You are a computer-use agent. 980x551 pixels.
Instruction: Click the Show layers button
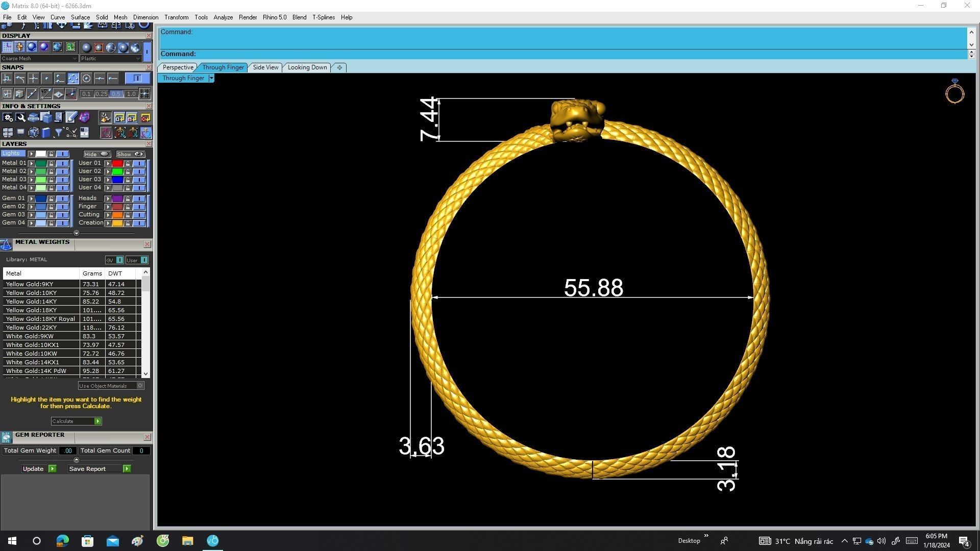click(131, 154)
